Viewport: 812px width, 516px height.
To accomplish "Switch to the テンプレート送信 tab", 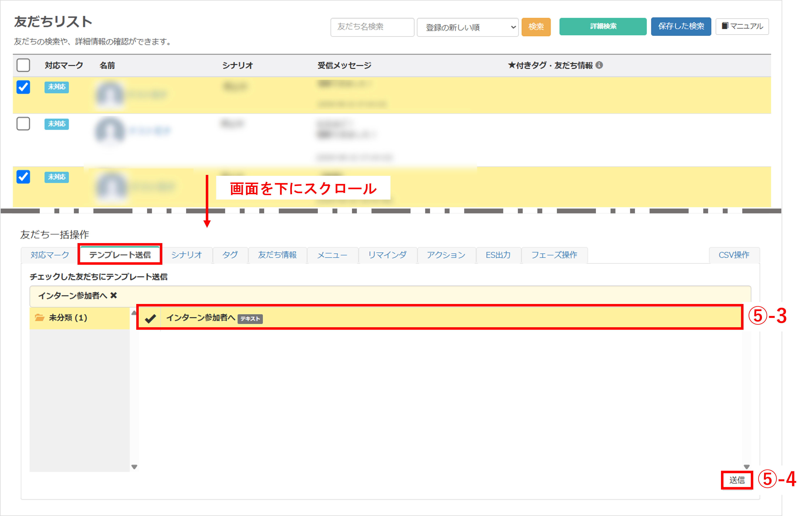I will tap(120, 255).
